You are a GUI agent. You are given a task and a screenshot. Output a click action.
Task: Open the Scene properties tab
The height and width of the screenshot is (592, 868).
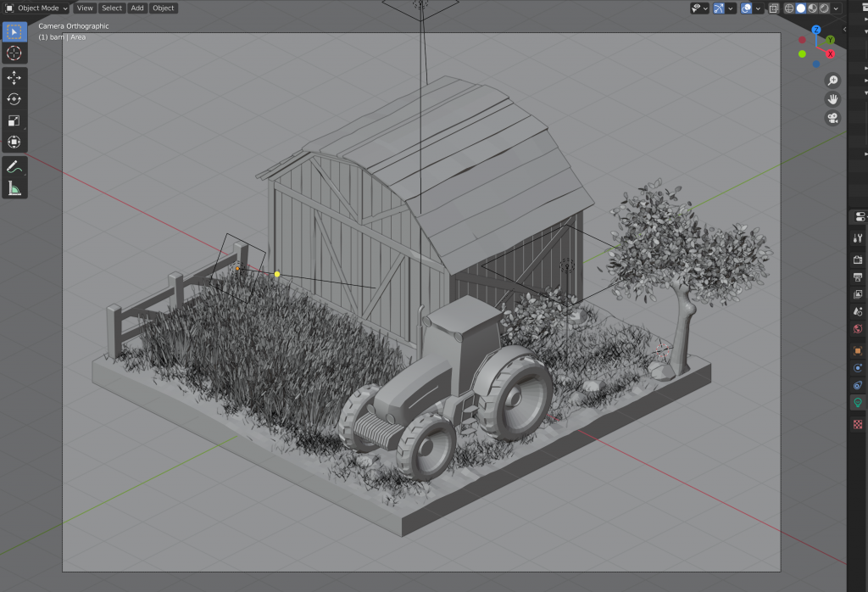click(x=858, y=311)
